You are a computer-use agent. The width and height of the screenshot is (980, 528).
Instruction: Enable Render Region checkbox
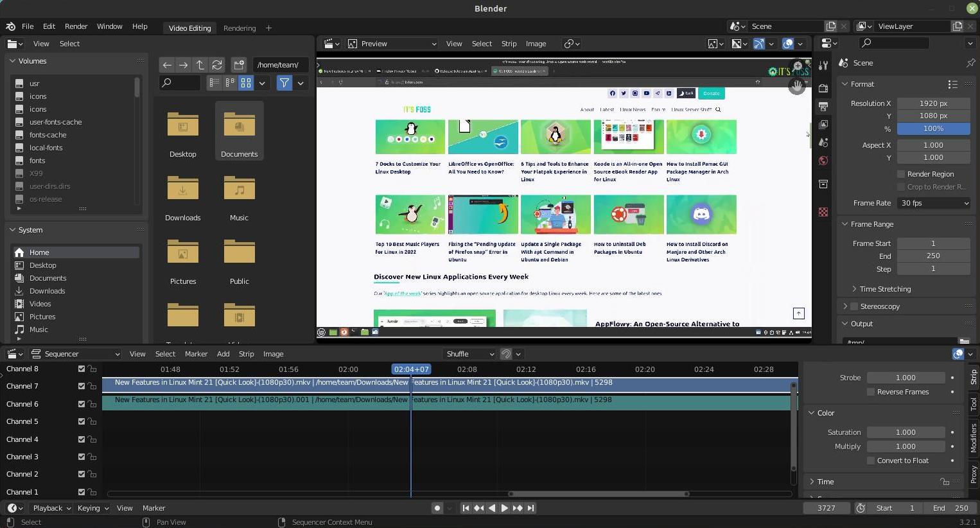(901, 174)
